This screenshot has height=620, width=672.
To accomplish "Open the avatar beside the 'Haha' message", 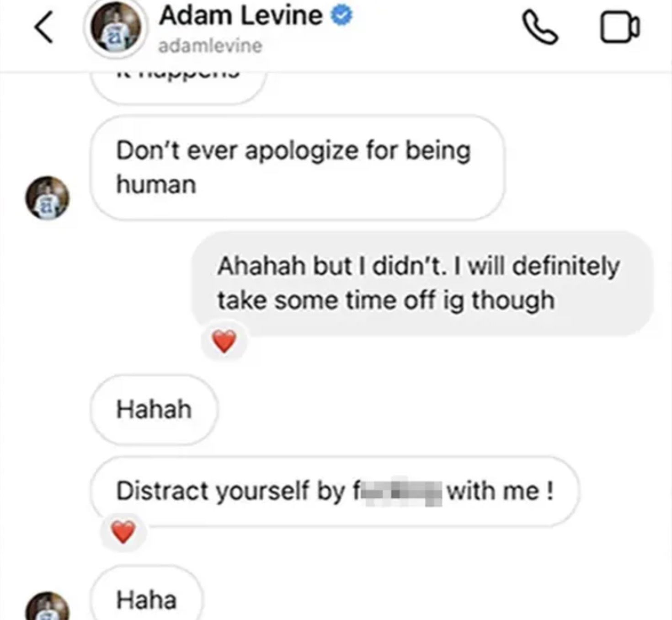I will pos(47,606).
